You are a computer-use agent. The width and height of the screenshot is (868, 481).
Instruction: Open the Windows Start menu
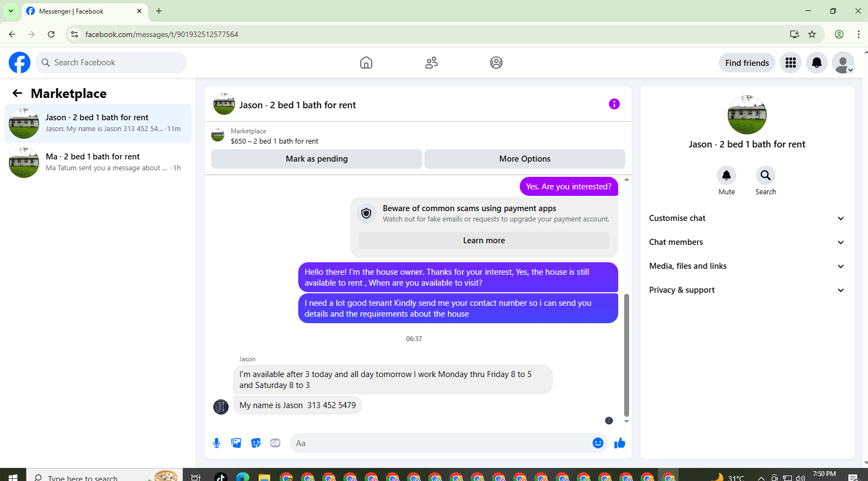point(13,477)
